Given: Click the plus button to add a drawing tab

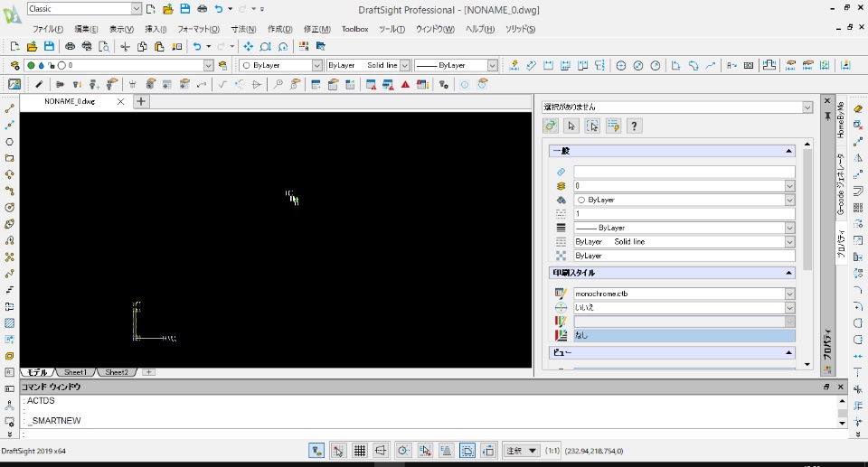Looking at the screenshot, I should pyautogui.click(x=141, y=102).
